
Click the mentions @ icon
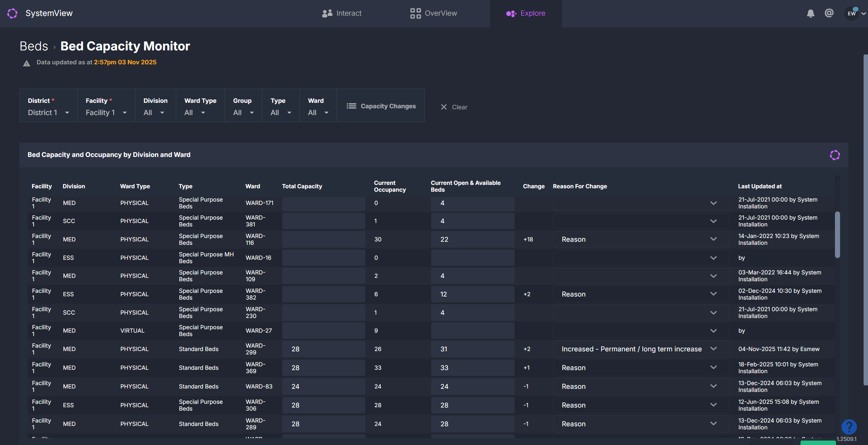coord(829,13)
